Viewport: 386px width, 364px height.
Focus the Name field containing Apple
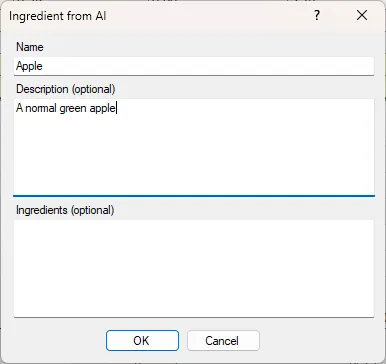point(194,66)
